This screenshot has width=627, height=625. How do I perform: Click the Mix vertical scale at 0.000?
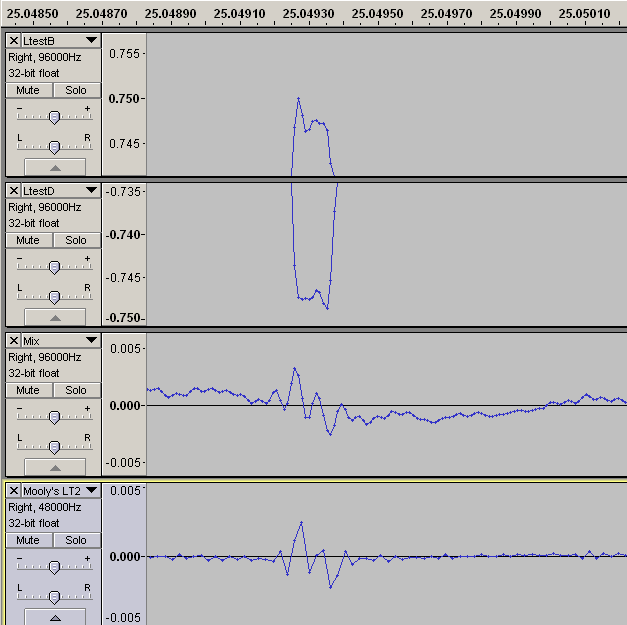124,405
